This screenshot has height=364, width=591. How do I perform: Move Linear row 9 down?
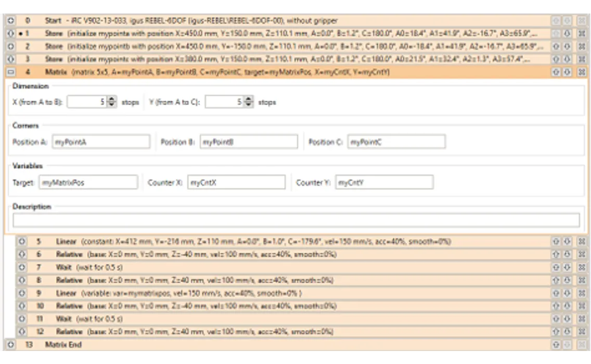[x=568, y=293]
